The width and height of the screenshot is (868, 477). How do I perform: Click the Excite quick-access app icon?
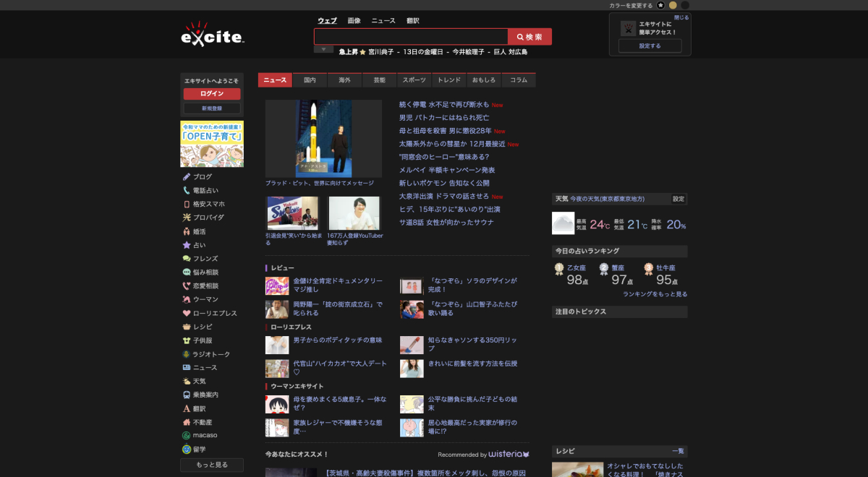pyautogui.click(x=628, y=28)
